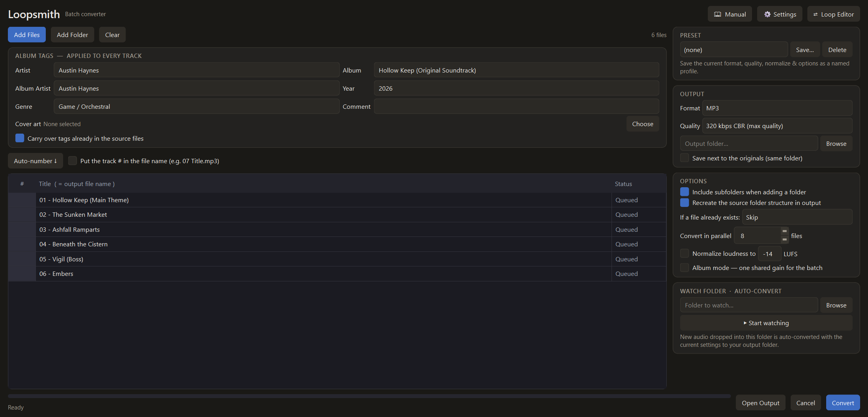Click the Folder to watch input field
The width and height of the screenshot is (868, 417).
click(749, 305)
